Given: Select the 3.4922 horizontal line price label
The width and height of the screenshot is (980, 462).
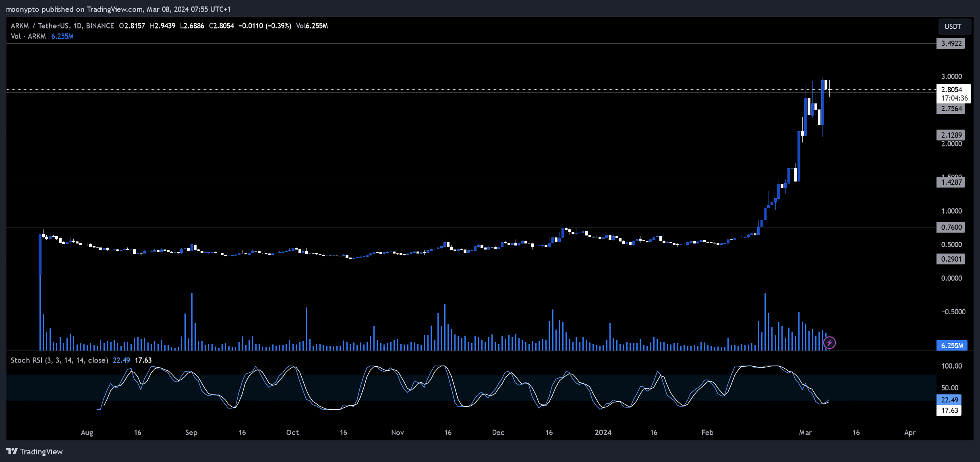Looking at the screenshot, I should tap(951, 43).
